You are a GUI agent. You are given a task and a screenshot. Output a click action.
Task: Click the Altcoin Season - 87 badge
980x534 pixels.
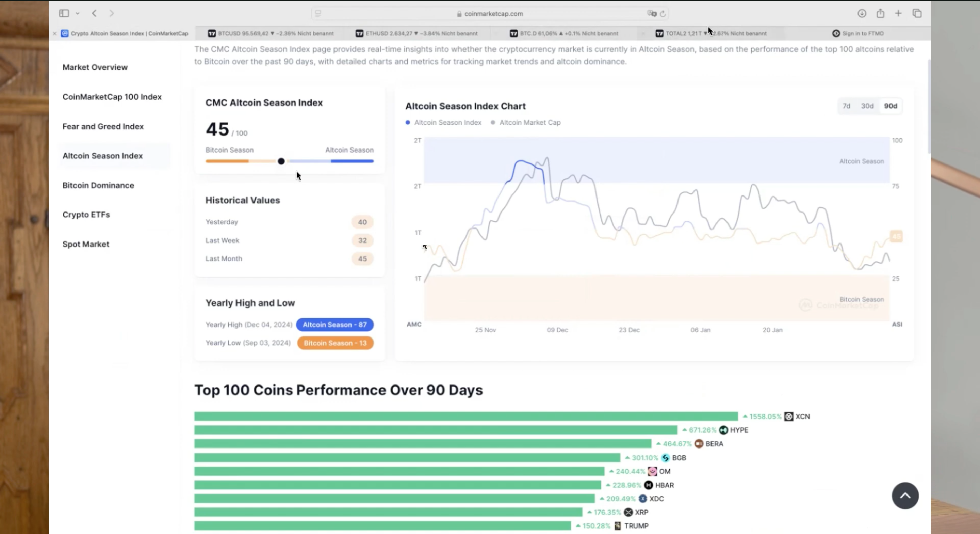click(335, 325)
